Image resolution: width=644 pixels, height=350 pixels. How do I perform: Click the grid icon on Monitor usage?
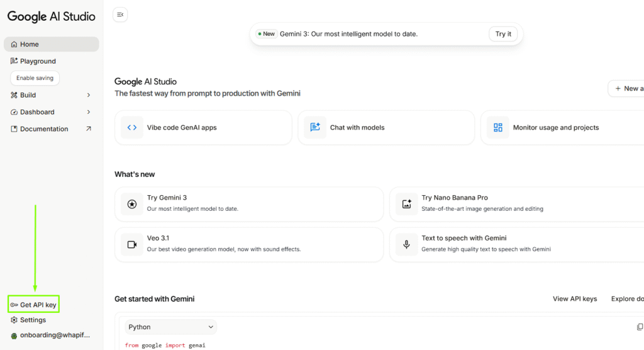498,128
